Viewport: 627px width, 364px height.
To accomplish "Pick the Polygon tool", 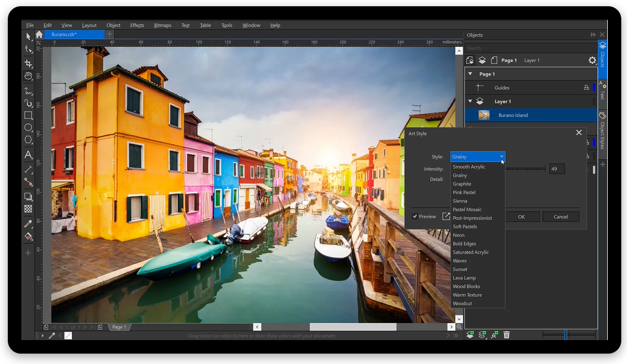I will click(29, 140).
